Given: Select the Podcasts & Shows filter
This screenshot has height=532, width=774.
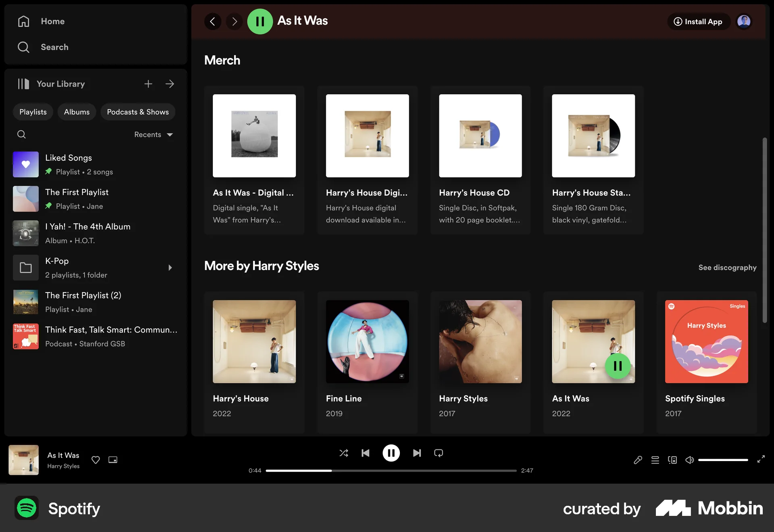Looking at the screenshot, I should (x=138, y=112).
